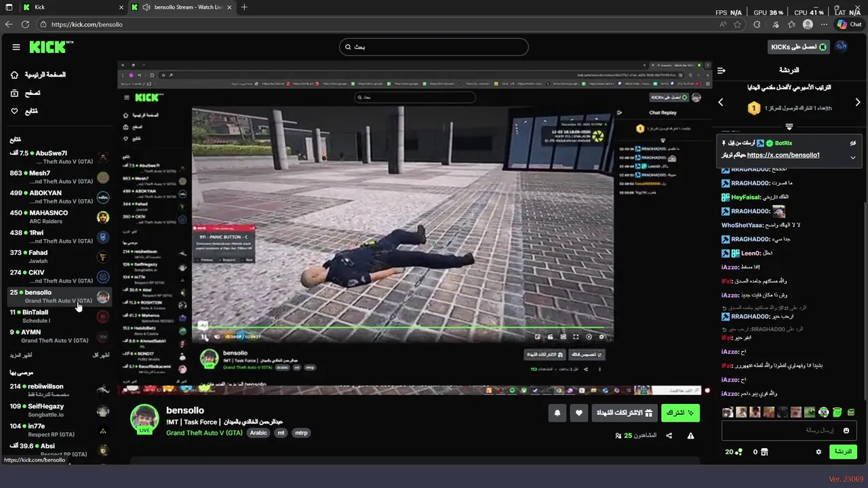Open the share stream icon
Screen dimensions: 868x488
point(669,436)
